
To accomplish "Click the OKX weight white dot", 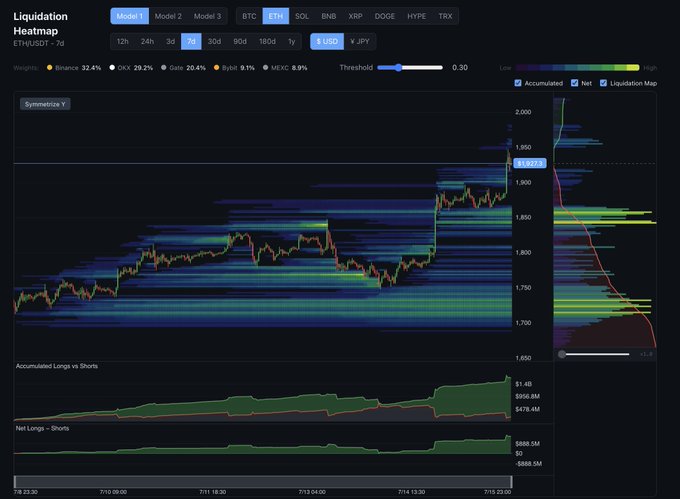I will point(112,67).
